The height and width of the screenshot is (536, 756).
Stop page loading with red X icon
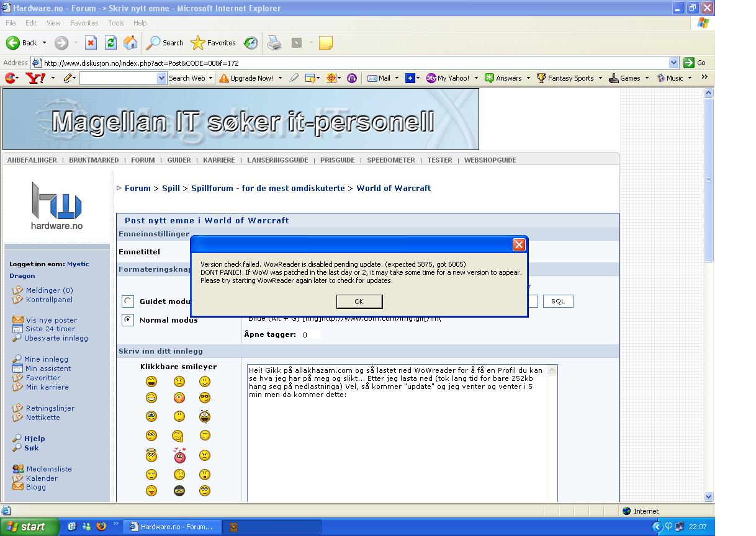coord(91,43)
